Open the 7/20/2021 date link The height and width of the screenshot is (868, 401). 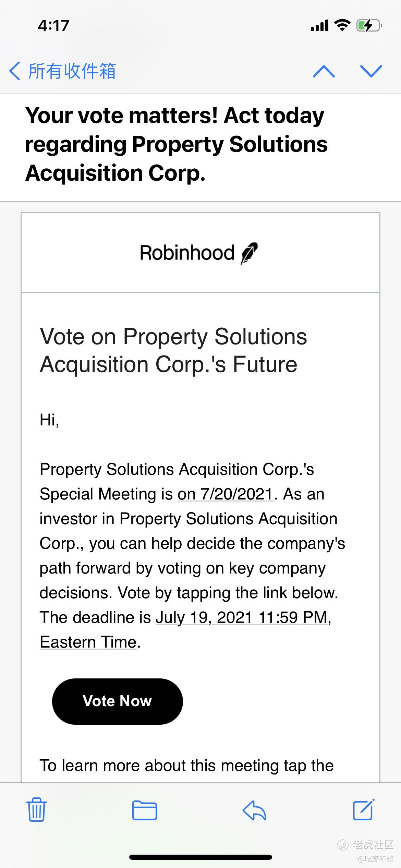pos(226,494)
